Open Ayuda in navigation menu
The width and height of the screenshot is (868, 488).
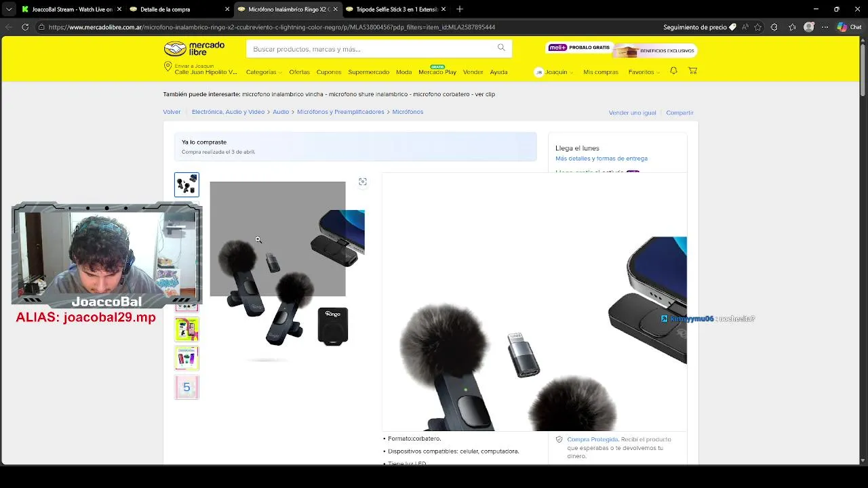click(x=498, y=72)
